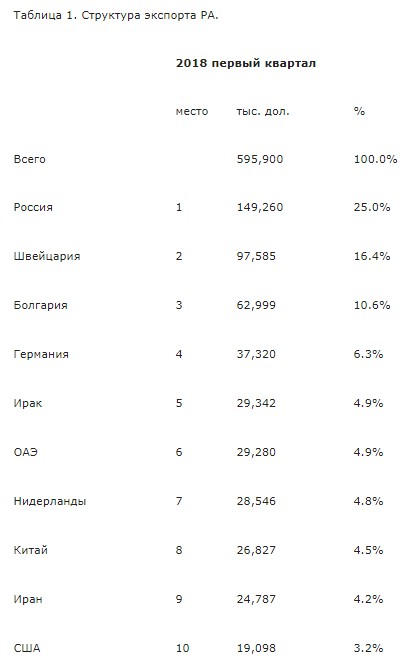Click the 'ОАЭ' row label

tap(26, 452)
